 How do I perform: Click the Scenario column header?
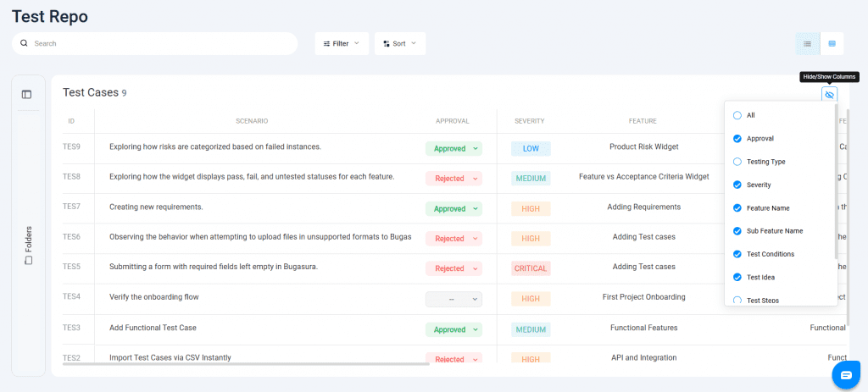pyautogui.click(x=252, y=121)
